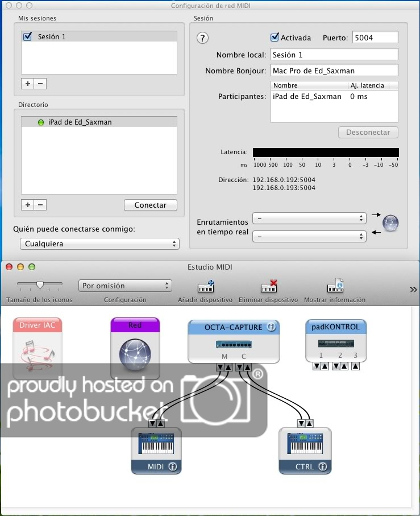Screen dimensions: 420x516
Task: Click the Desconectar button
Action: point(368,133)
